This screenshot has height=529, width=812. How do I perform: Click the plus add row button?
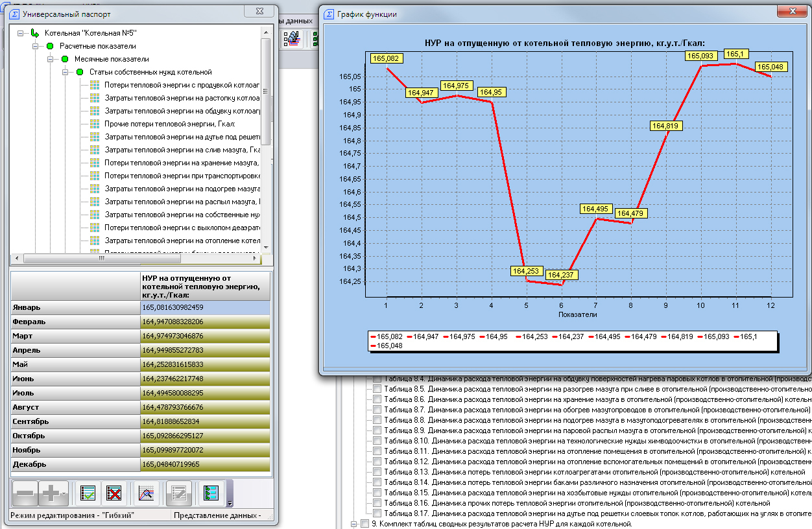tap(51, 494)
